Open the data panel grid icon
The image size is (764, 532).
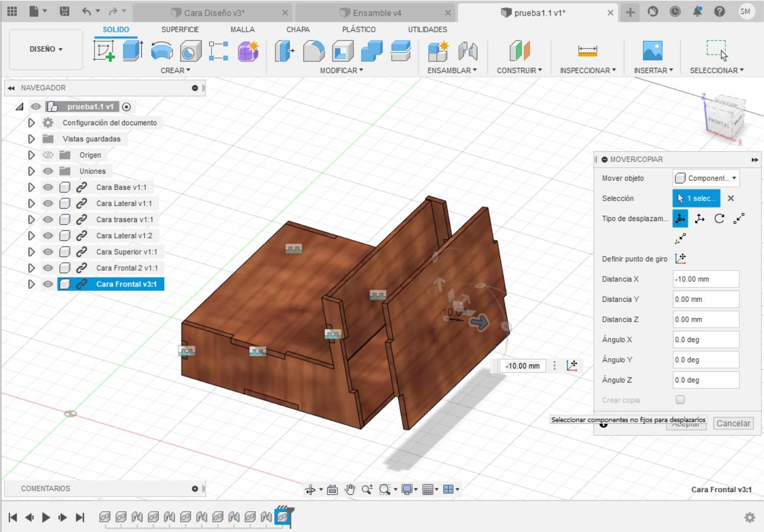[12, 11]
